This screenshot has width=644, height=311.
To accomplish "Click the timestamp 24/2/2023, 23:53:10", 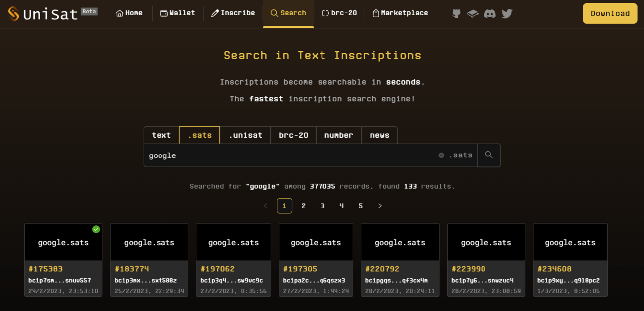I will (x=63, y=291).
